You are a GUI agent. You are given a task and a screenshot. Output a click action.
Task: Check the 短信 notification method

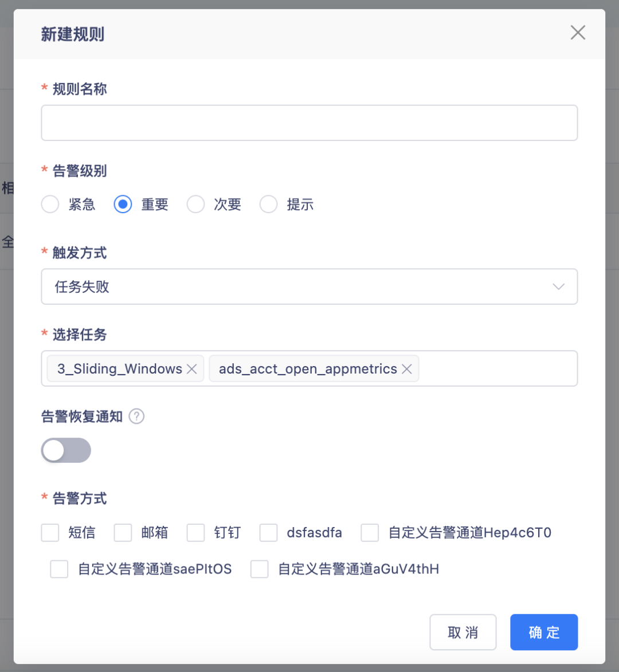click(50, 533)
